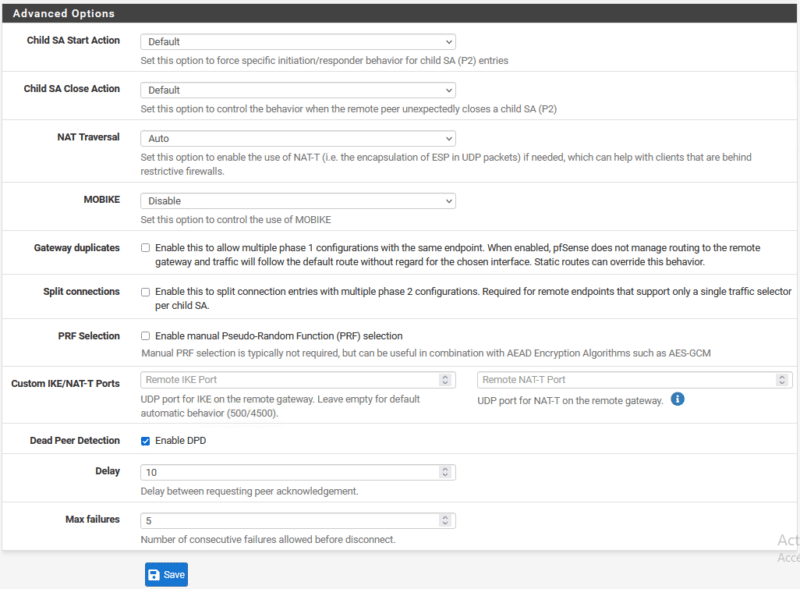Open the MOBIKE dropdown

pyautogui.click(x=298, y=201)
